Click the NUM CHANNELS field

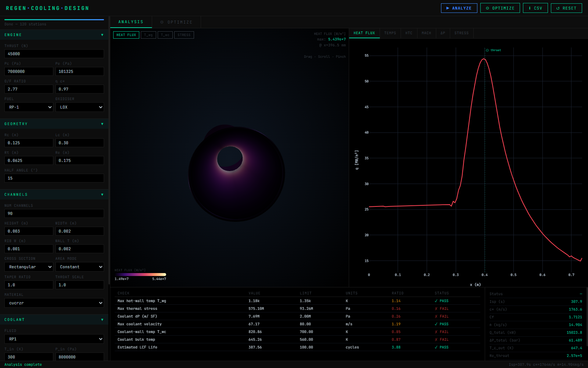54,213
